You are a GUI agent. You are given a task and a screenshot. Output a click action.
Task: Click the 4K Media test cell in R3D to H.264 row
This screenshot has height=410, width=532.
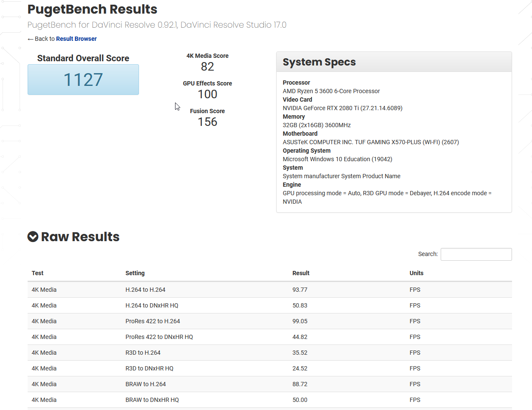[x=44, y=353]
